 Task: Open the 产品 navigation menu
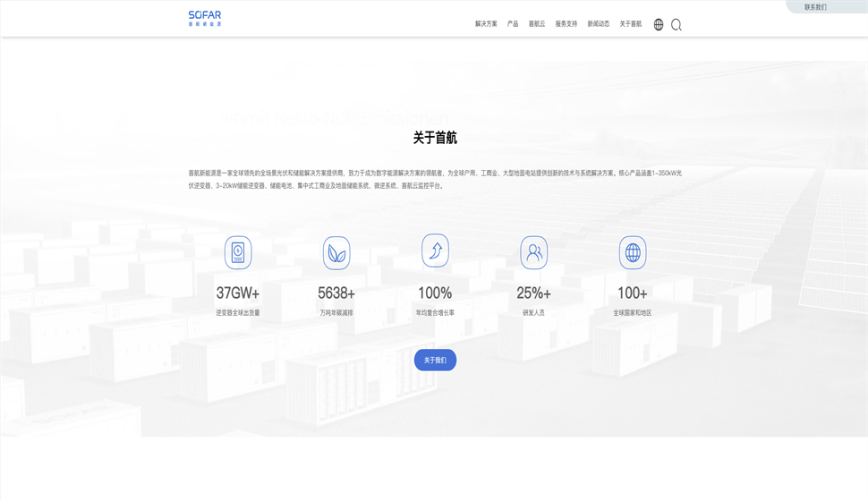(513, 24)
